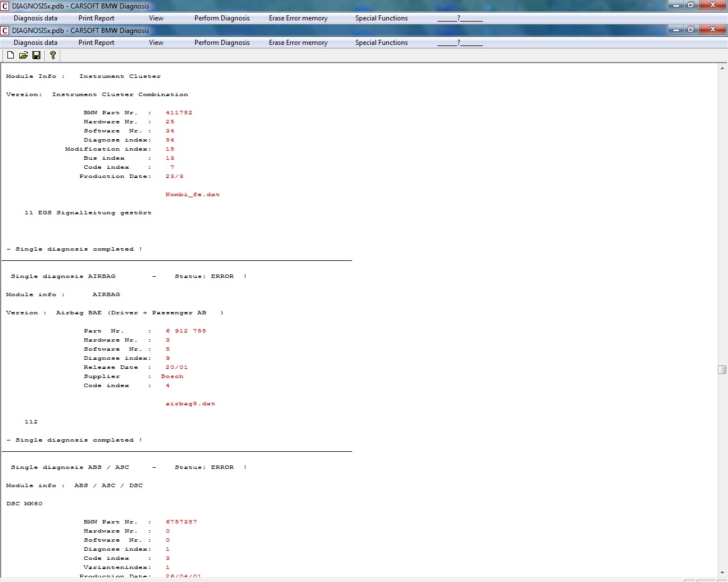
Task: Open Special Functions in the topmost menu bar
Action: click(x=381, y=18)
